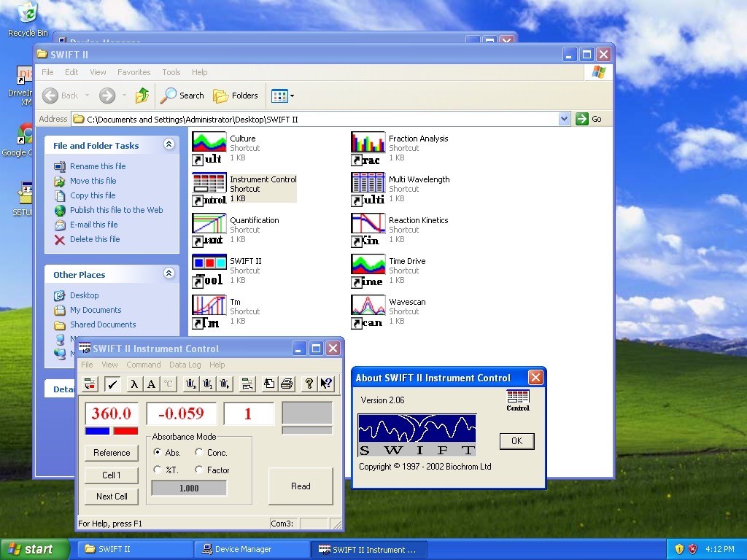Open the Address bar dropdown
This screenshot has width=747, height=560.
coord(565,118)
